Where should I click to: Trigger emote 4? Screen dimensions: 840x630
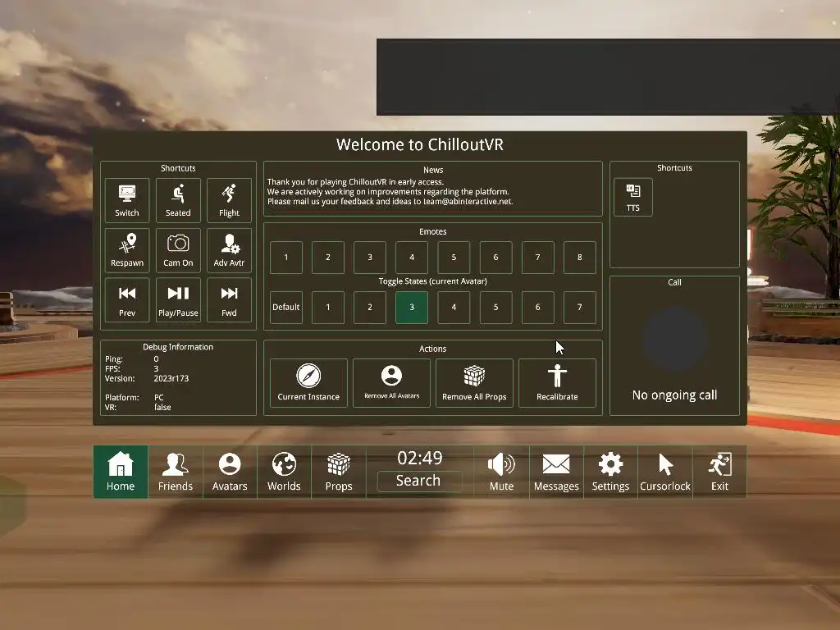coord(412,257)
